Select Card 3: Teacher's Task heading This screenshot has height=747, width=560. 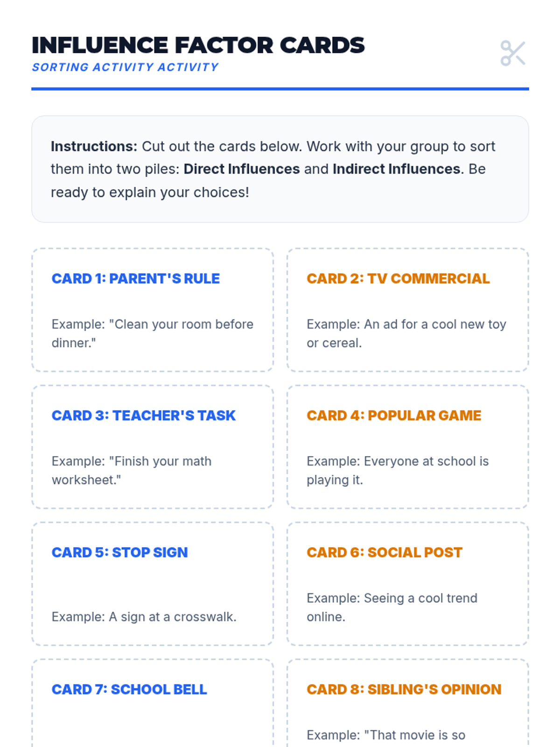(x=143, y=416)
